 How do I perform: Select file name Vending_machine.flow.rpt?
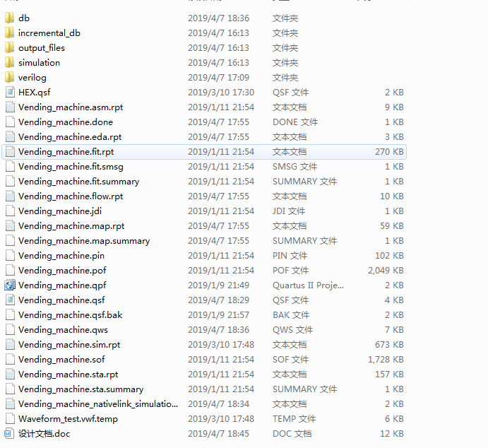(x=71, y=196)
